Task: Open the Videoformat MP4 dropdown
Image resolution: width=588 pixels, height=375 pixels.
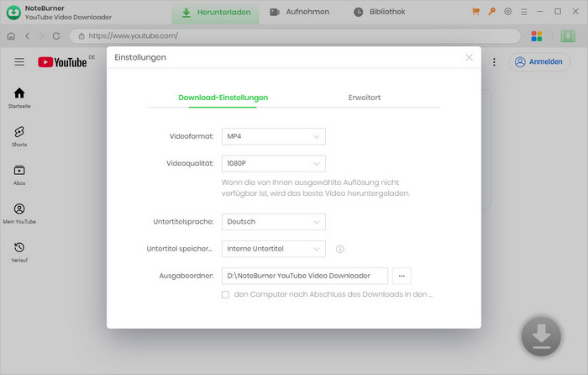Action: coord(273,136)
